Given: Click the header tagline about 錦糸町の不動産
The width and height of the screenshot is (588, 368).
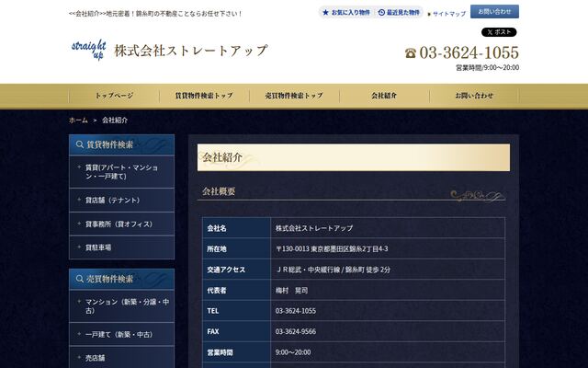Looking at the screenshot, I should point(155,14).
